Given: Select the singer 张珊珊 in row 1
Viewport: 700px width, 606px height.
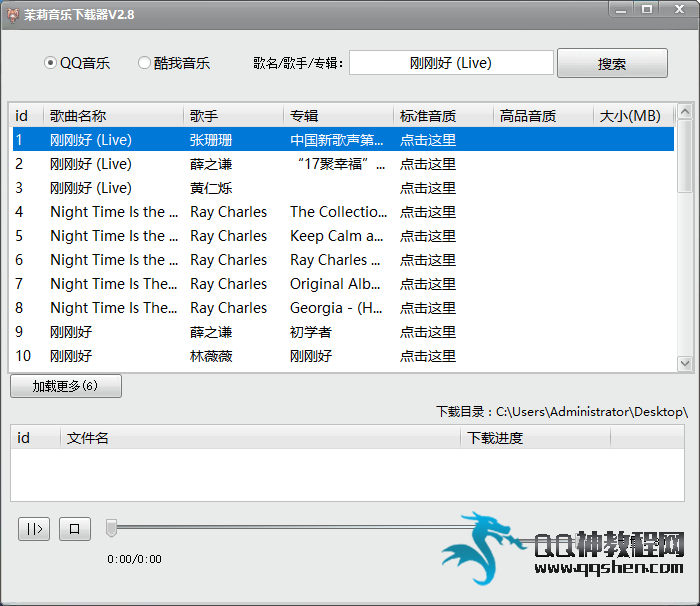Looking at the screenshot, I should pos(211,140).
